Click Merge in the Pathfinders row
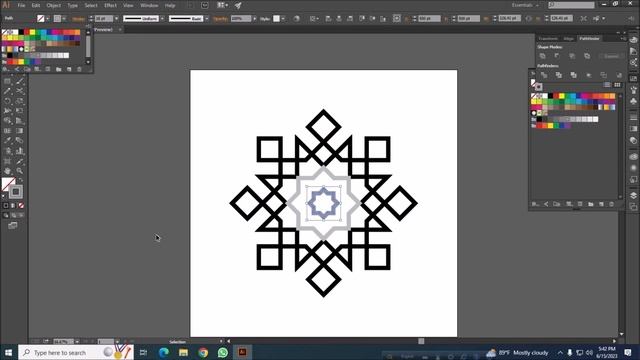The height and width of the screenshot is (360, 640). [573, 75]
